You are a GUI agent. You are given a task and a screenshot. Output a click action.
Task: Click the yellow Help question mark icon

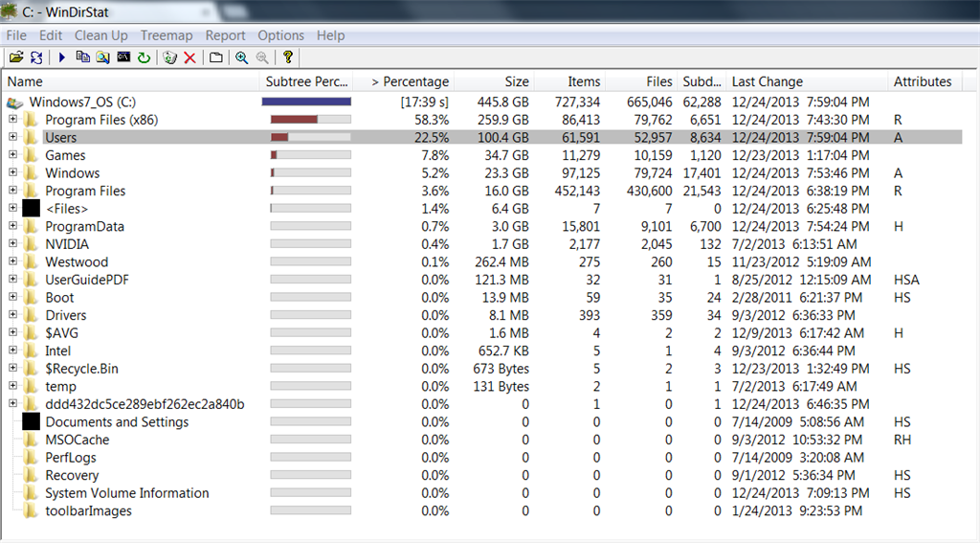[288, 57]
